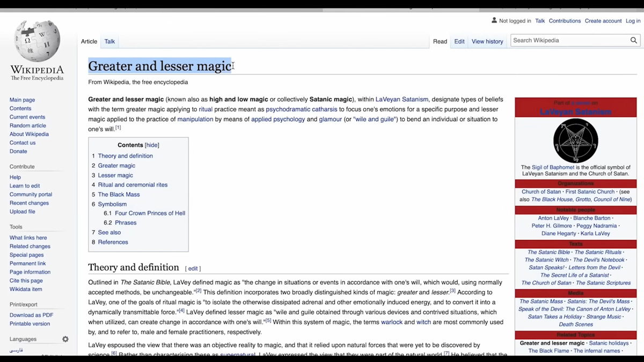Jump to Greater magic section
Screen dimensions: 644x362
pos(116,166)
